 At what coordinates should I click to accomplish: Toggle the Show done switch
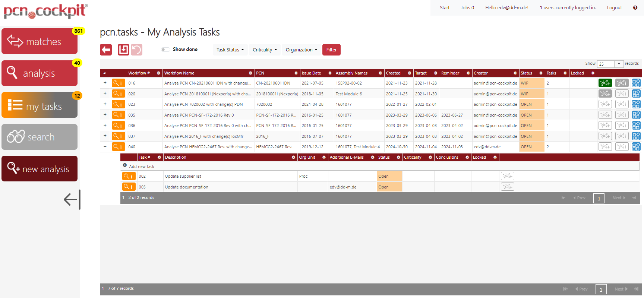pyautogui.click(x=165, y=50)
